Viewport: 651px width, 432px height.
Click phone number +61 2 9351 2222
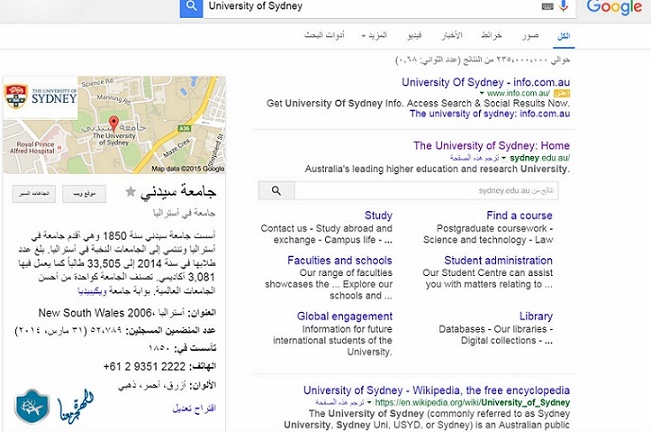coord(144,367)
